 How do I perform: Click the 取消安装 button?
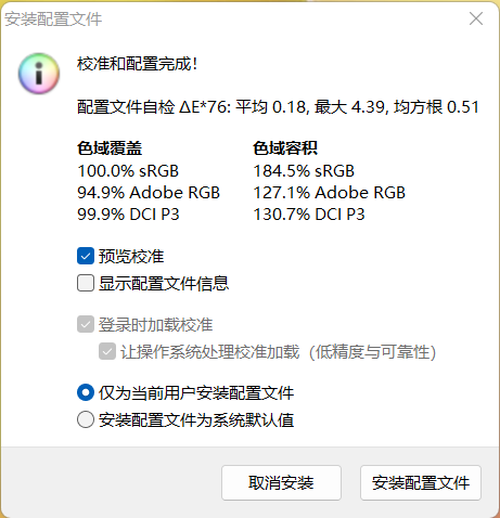coord(281,483)
